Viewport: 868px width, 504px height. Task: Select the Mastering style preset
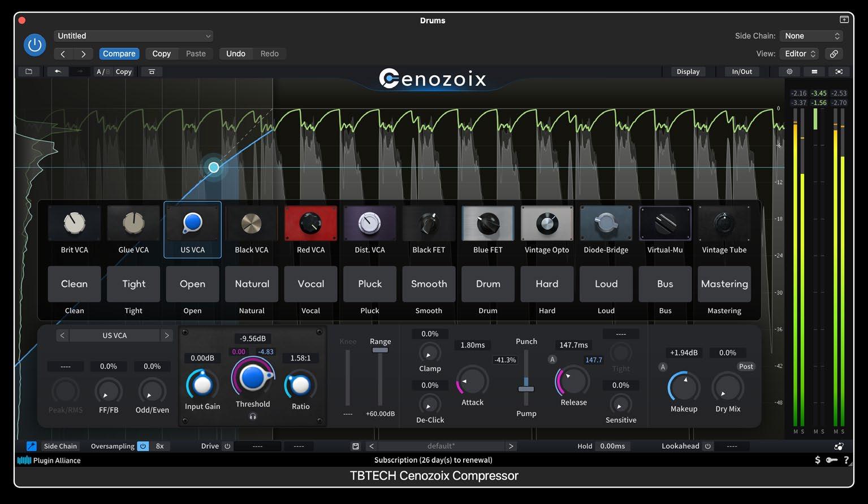click(724, 284)
